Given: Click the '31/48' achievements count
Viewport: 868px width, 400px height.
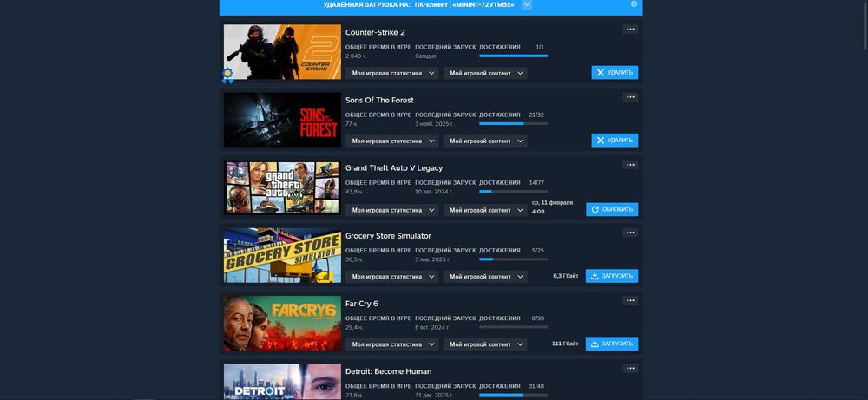Looking at the screenshot, I should [536, 386].
